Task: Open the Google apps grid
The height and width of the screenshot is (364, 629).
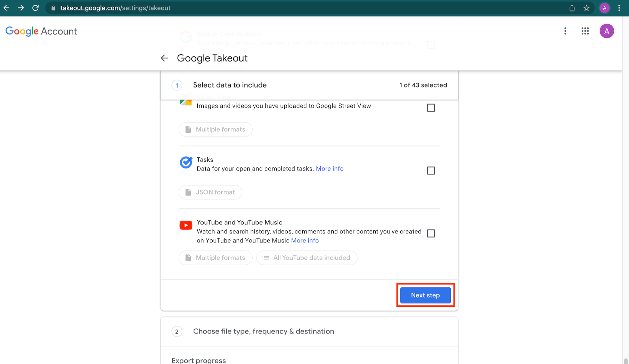Action: coord(585,31)
